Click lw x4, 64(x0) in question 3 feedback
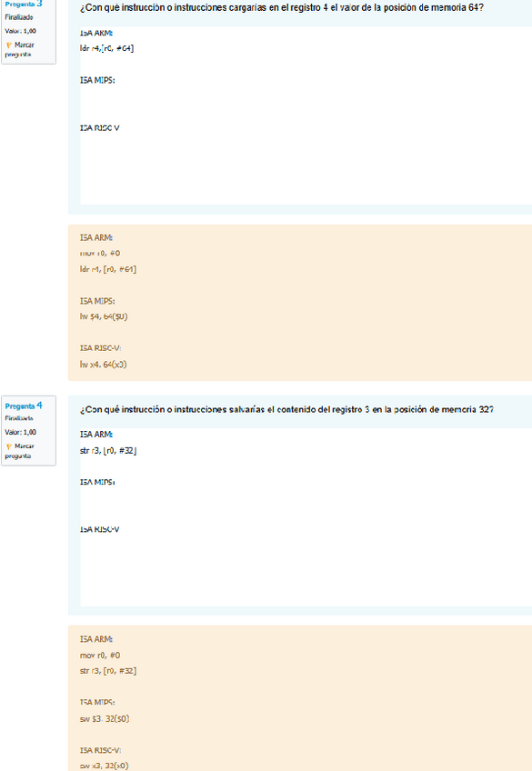Image resolution: width=532 pixels, height=771 pixels. click(104, 365)
